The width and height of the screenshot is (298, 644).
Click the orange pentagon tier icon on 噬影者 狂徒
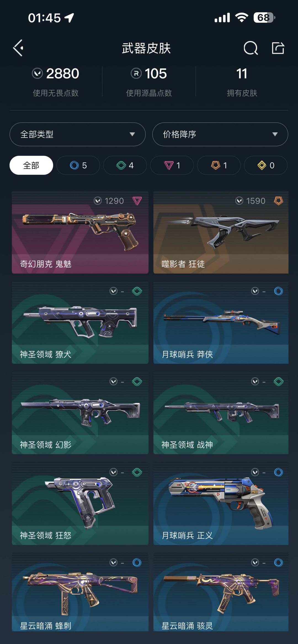(x=278, y=201)
